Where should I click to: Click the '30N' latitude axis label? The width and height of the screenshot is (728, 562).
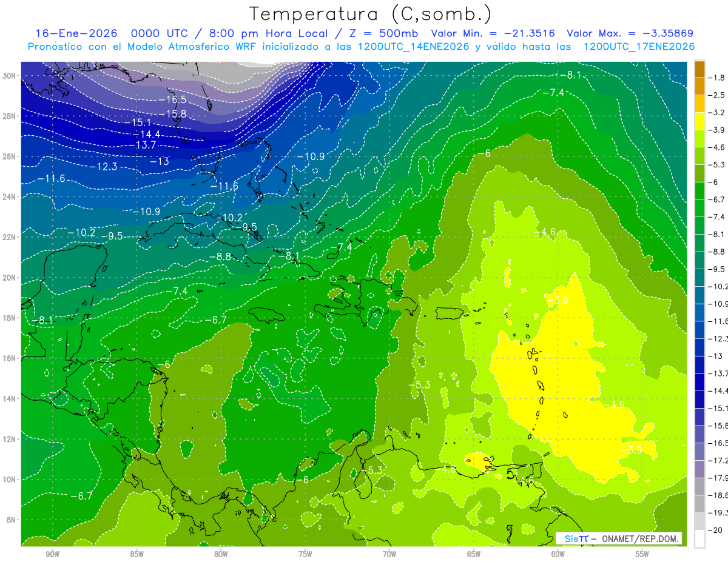pos(10,76)
